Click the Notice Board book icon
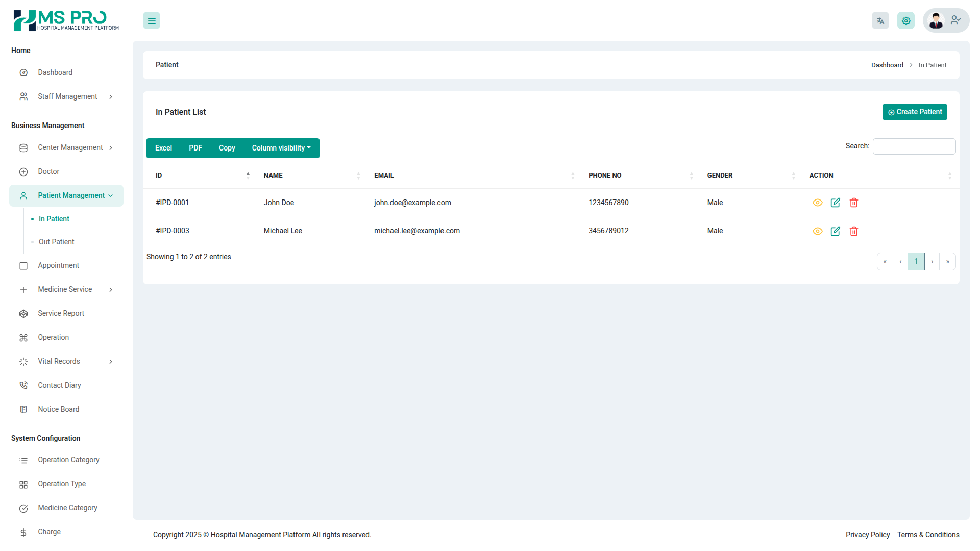 point(23,409)
